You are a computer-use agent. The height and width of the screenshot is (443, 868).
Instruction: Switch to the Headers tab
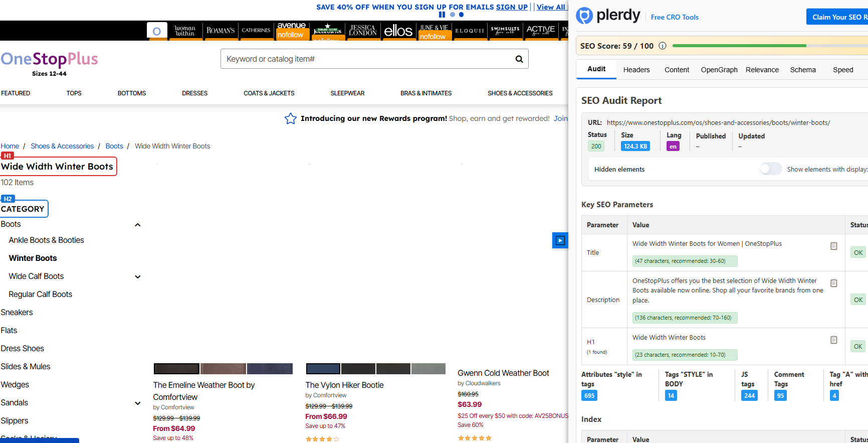click(636, 70)
